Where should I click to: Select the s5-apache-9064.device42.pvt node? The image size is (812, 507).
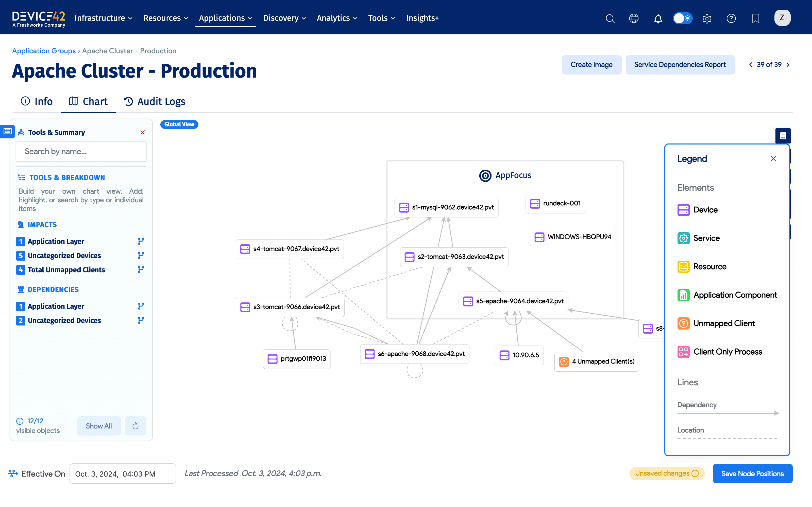coord(513,301)
